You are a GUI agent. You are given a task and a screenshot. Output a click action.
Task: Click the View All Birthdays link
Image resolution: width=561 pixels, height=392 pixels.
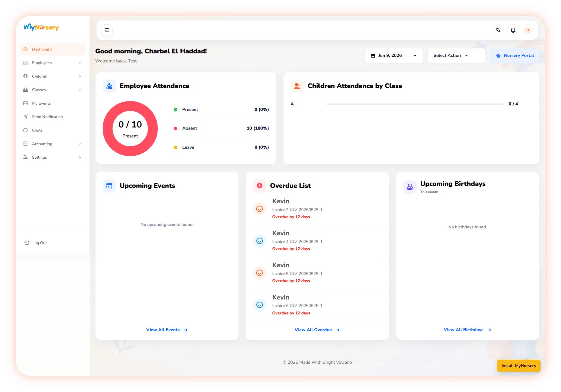[467, 330]
